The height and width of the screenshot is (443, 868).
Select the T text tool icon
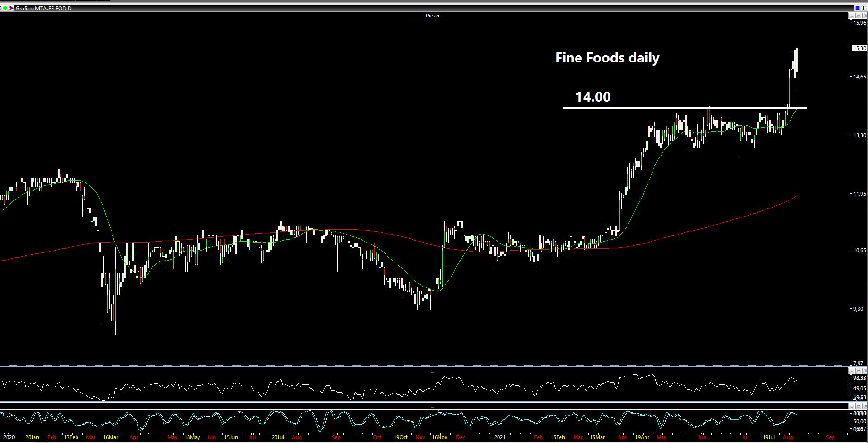(x=863, y=8)
